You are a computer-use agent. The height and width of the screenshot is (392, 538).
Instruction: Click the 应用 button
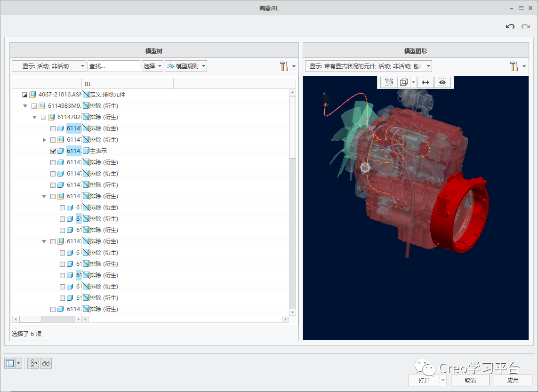pyautogui.click(x=513, y=380)
